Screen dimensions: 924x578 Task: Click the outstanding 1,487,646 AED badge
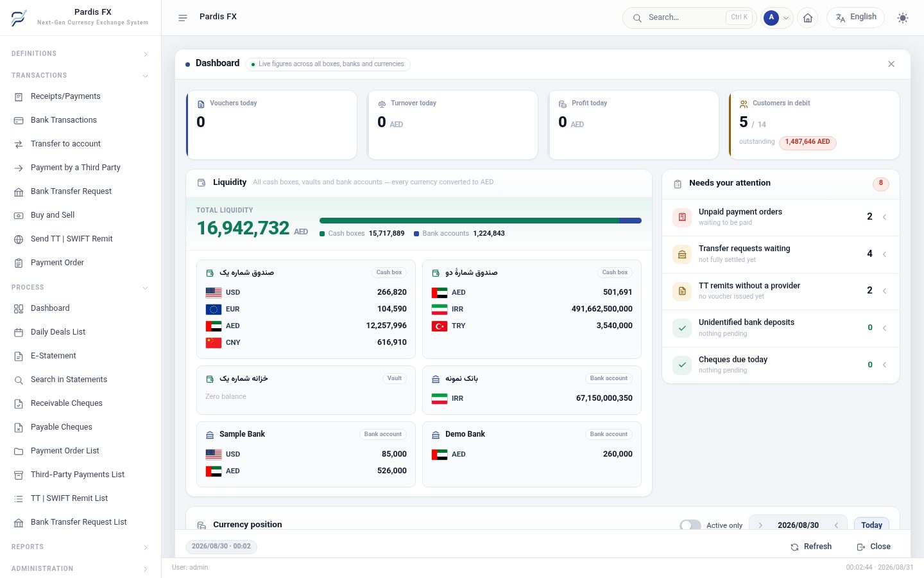(807, 142)
